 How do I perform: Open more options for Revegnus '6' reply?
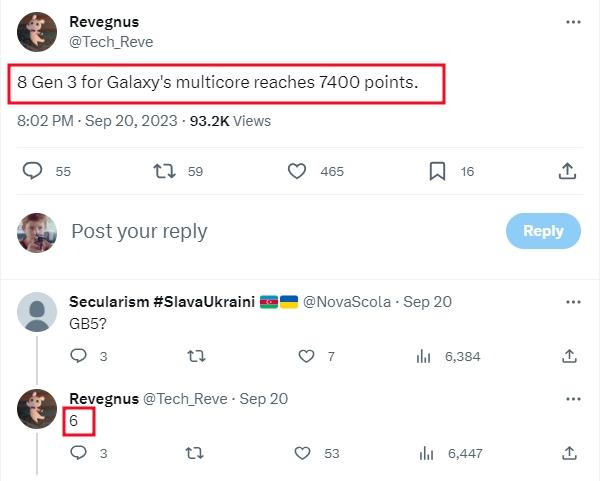tap(572, 398)
